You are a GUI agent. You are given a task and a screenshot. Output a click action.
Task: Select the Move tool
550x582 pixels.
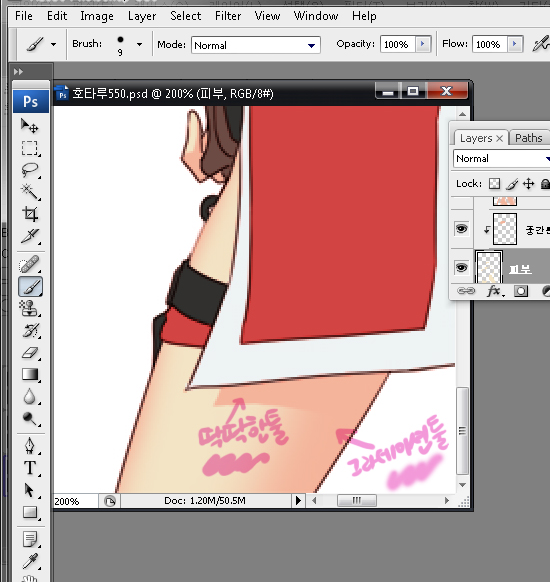(30, 126)
